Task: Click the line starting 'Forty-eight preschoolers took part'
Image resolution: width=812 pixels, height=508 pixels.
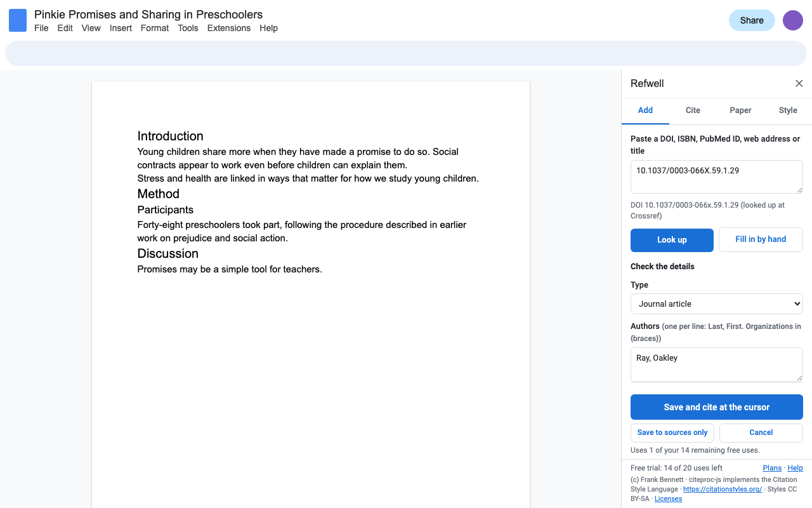Action: tap(302, 225)
